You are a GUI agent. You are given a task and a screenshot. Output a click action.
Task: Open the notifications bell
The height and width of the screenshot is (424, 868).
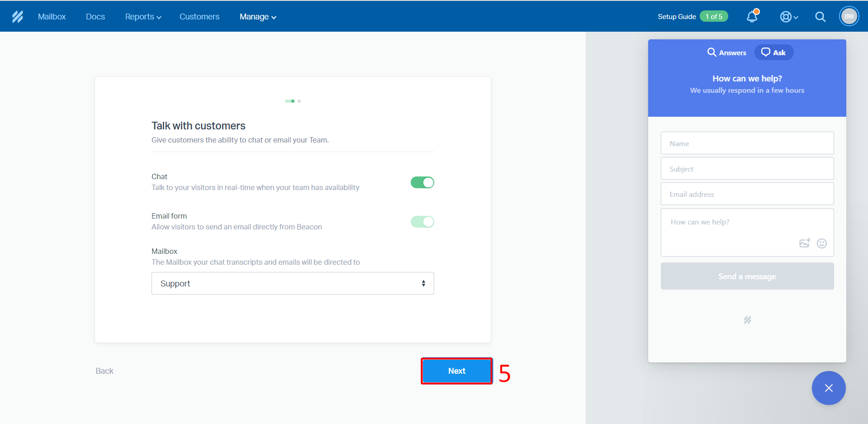752,17
